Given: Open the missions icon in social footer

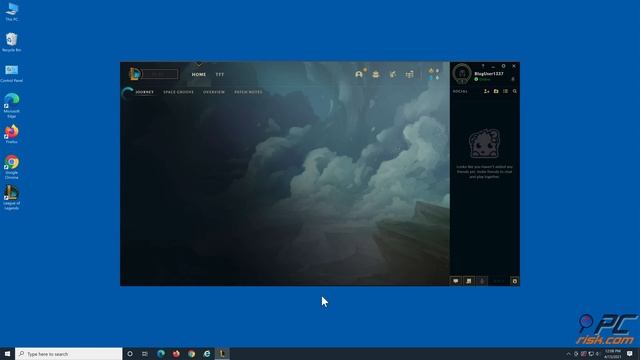Looking at the screenshot, I should (x=469, y=281).
